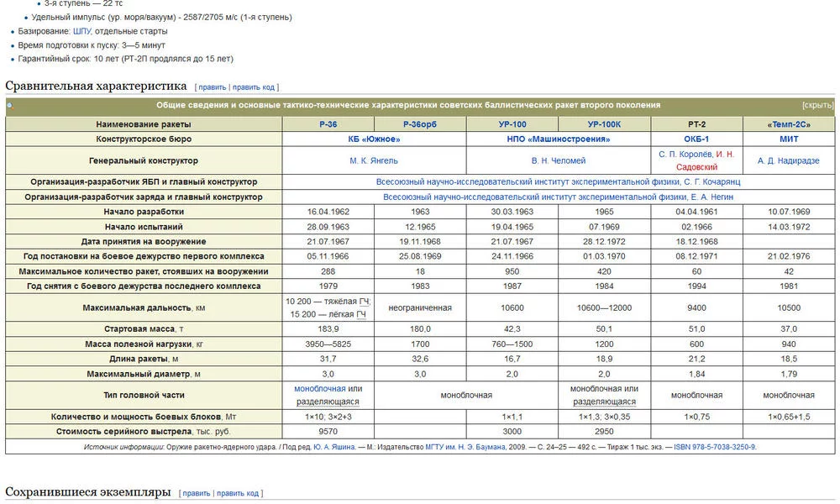The image size is (840, 504).
Task: Collapse the table using the скрыть toggle
Action: pyautogui.click(x=817, y=106)
